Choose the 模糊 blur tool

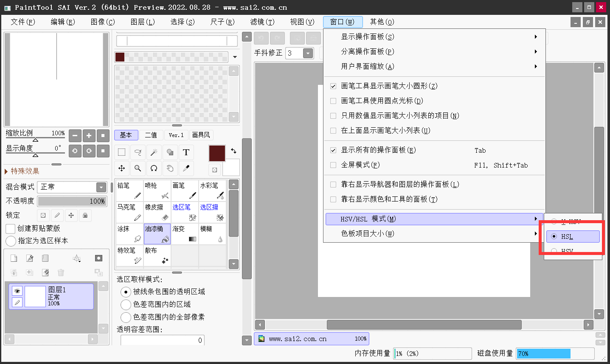pos(212,234)
